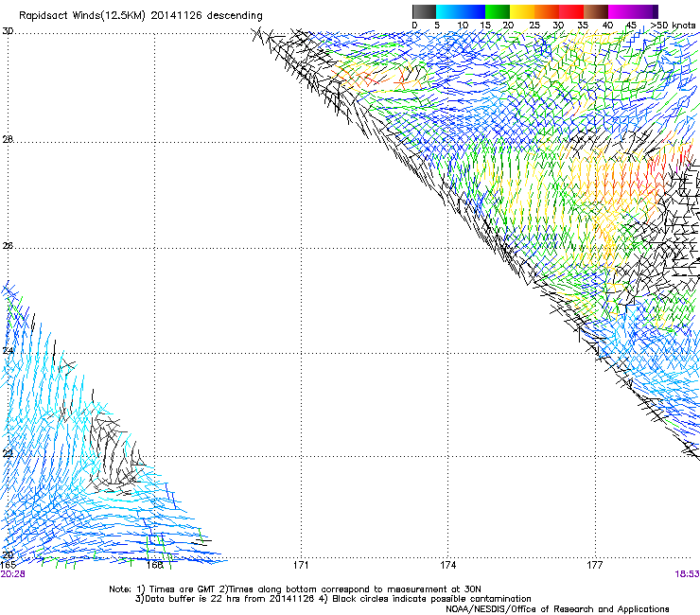Click longitude label 177 on bottom axis
The width and height of the screenshot is (700, 615).
pyautogui.click(x=595, y=566)
